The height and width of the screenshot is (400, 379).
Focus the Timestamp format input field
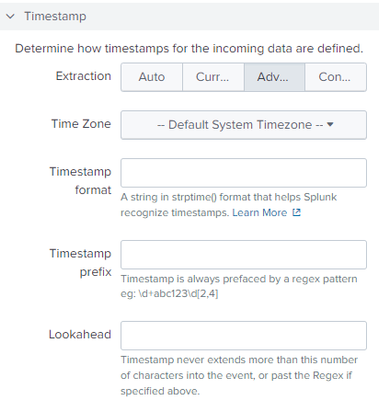coord(244,173)
